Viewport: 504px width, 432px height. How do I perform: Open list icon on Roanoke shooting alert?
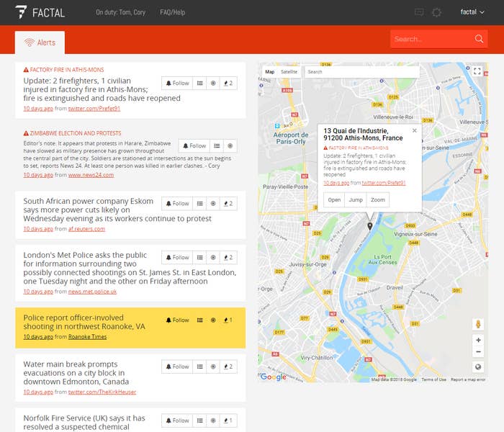click(199, 320)
